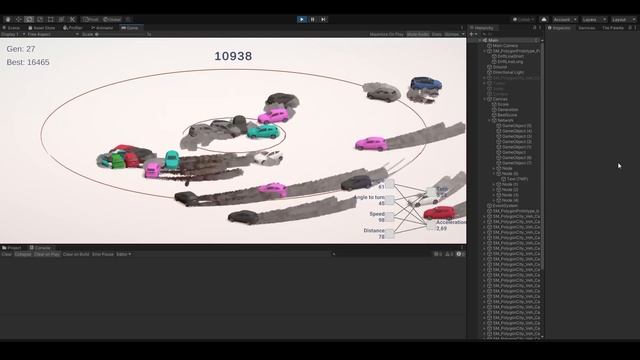Viewport: 640px width, 360px height.
Task: Switch to the Console tab
Action: (40, 248)
